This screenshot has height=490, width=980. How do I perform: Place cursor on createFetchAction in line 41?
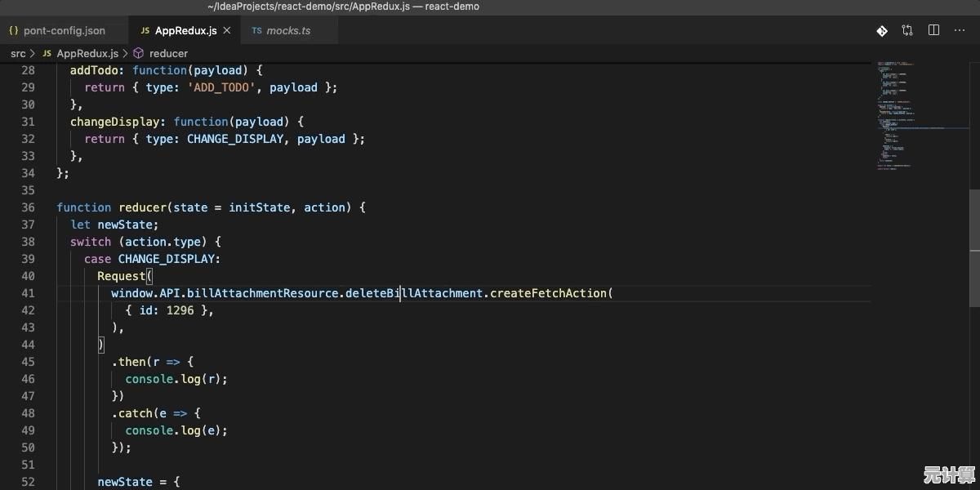(x=547, y=293)
